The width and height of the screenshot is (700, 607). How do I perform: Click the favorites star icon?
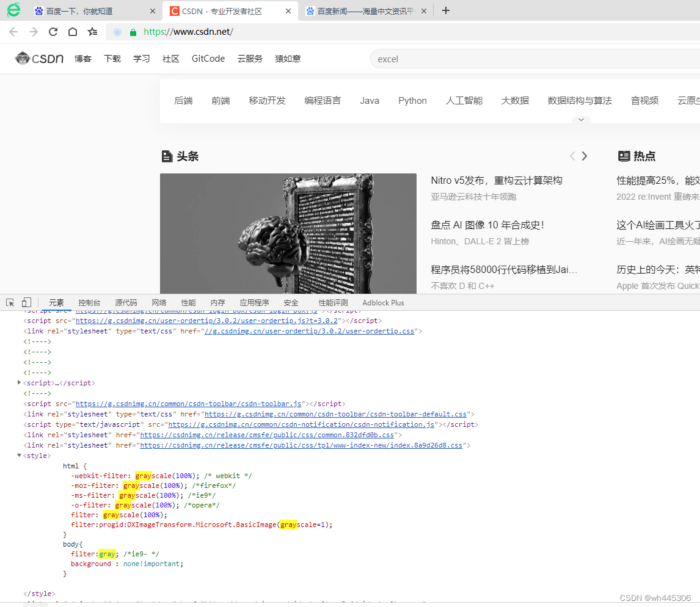coord(92,32)
